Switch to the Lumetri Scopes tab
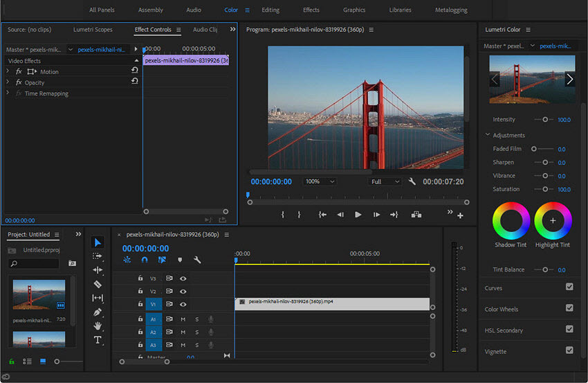Image resolution: width=588 pixels, height=383 pixels. pos(93,30)
